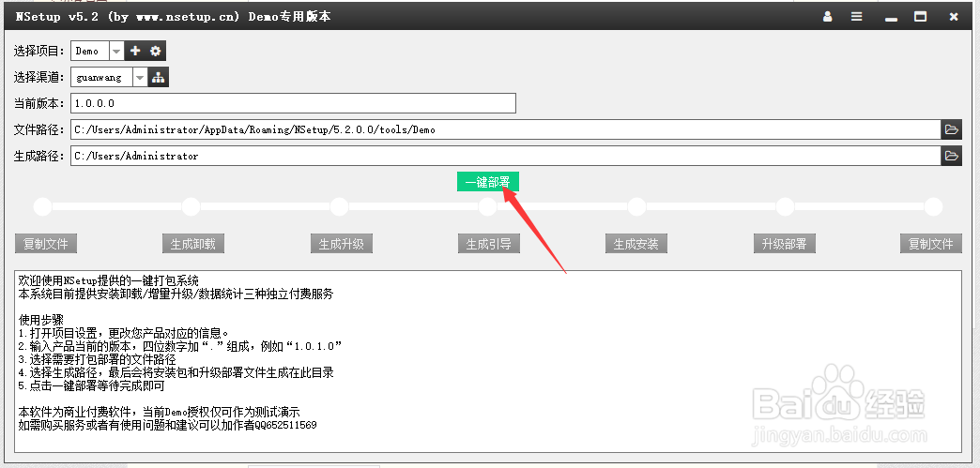
Task: Select progress circle above 升级部署
Action: tap(785, 206)
